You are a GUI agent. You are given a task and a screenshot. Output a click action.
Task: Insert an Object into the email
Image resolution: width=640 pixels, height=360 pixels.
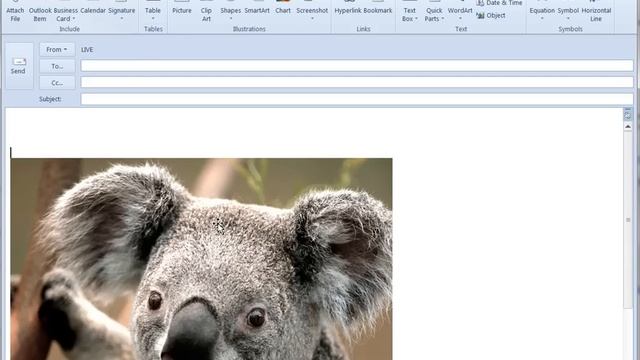point(491,16)
